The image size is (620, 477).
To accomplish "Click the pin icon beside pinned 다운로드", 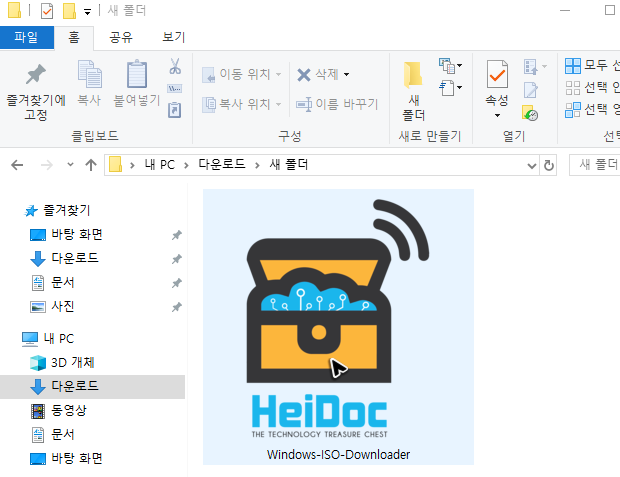I will coord(177,259).
